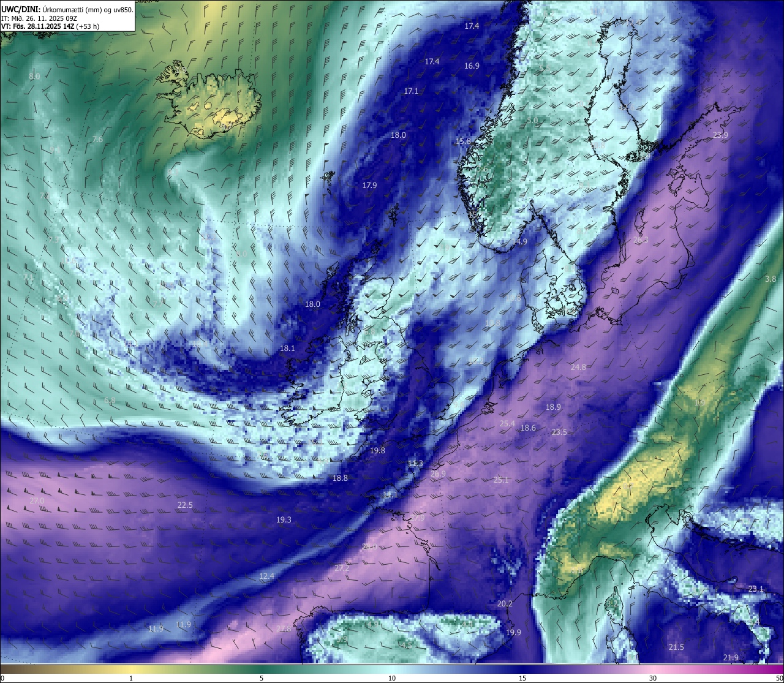Click the 10 label on the color scale

coord(392,677)
